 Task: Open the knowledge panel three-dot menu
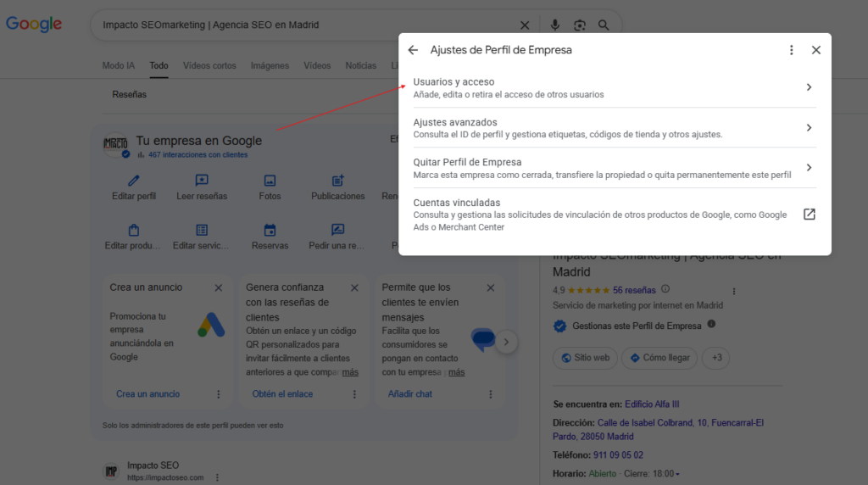pos(734,291)
